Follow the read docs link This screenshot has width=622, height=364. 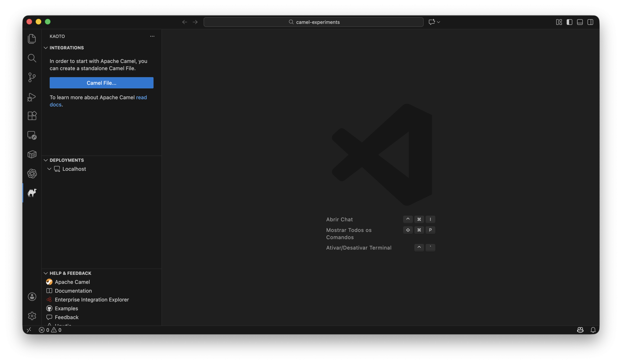pyautogui.click(x=141, y=97)
